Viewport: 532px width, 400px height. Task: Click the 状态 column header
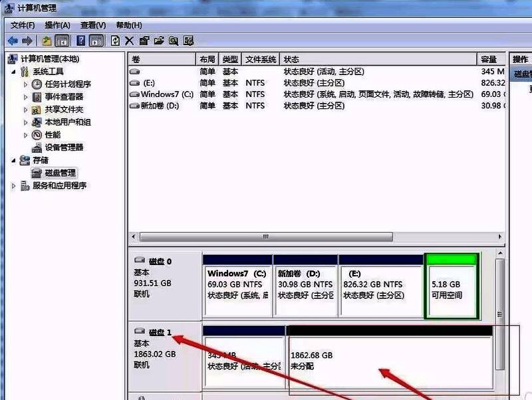tap(293, 58)
